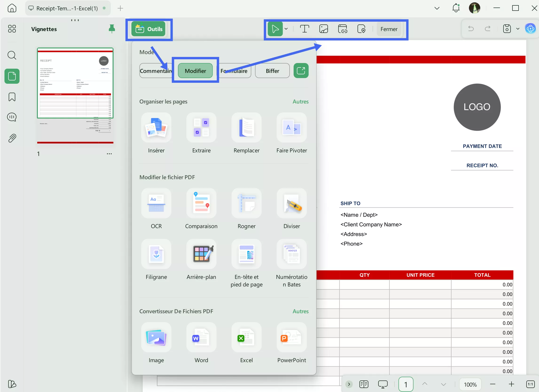The width and height of the screenshot is (539, 392).
Task: Open the attachments paperclip panel
Action: point(12,138)
